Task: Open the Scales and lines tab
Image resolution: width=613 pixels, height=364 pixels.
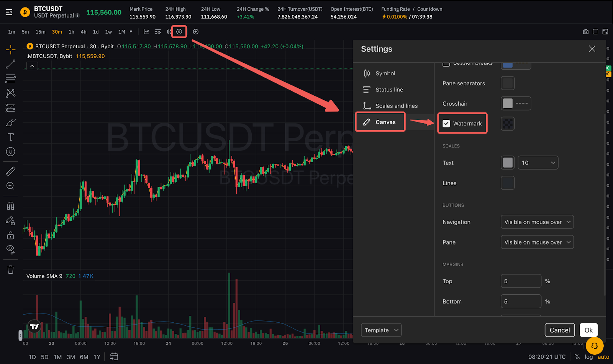Action: coord(396,106)
